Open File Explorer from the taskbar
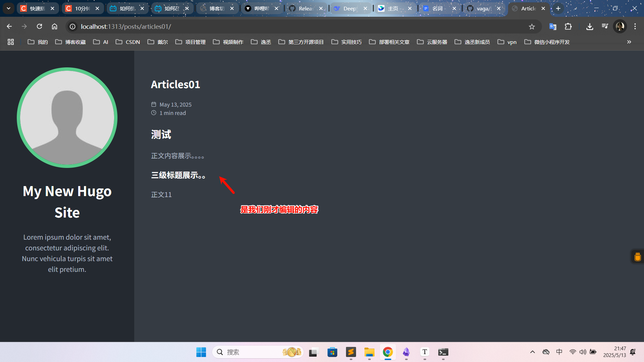Viewport: 644px width, 362px height. coord(369,352)
